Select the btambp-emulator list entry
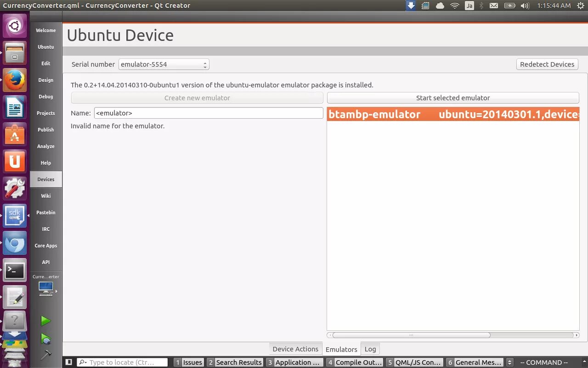The height and width of the screenshot is (368, 588). (x=453, y=115)
